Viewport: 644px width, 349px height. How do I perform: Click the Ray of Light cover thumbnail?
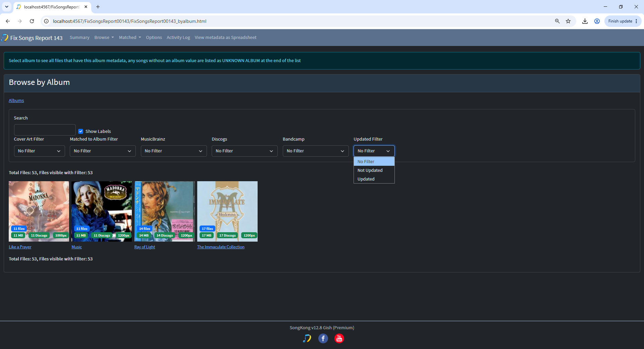pos(165,211)
